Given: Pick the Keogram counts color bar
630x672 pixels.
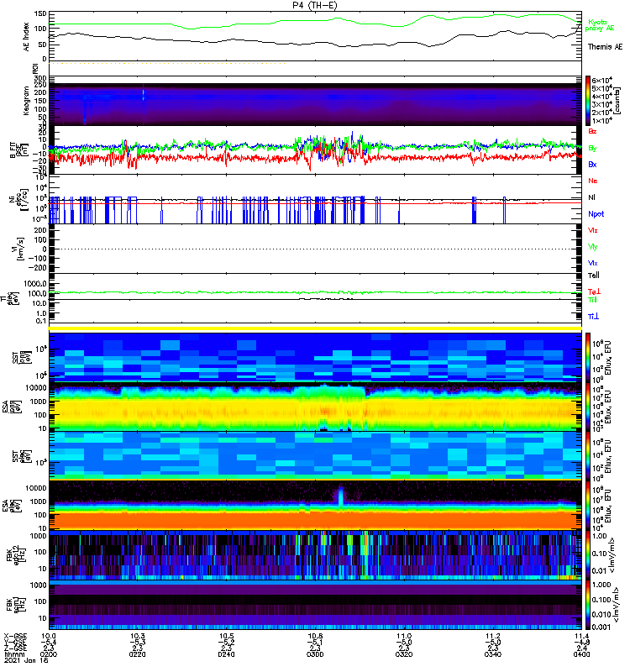Looking at the screenshot, I should pyautogui.click(x=588, y=101).
